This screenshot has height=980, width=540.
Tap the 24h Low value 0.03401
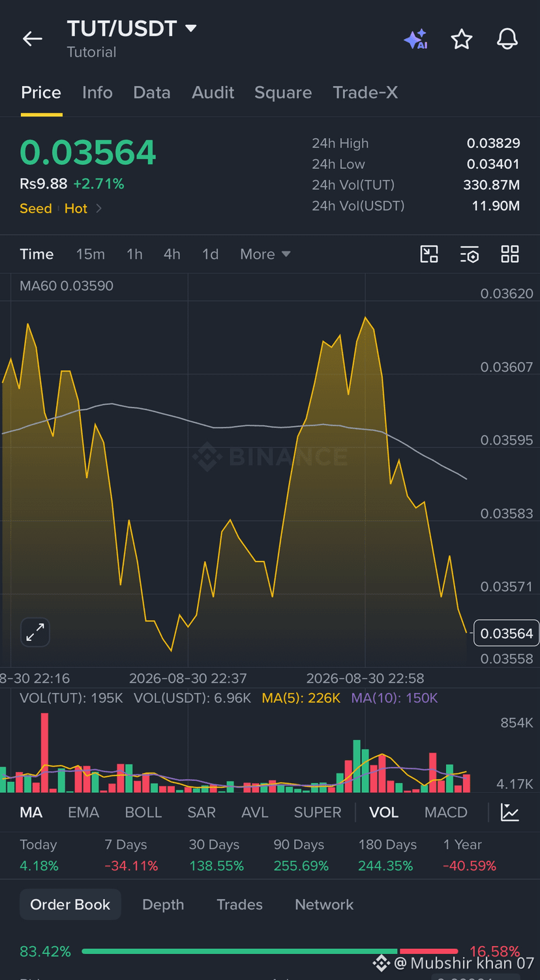coord(493,164)
